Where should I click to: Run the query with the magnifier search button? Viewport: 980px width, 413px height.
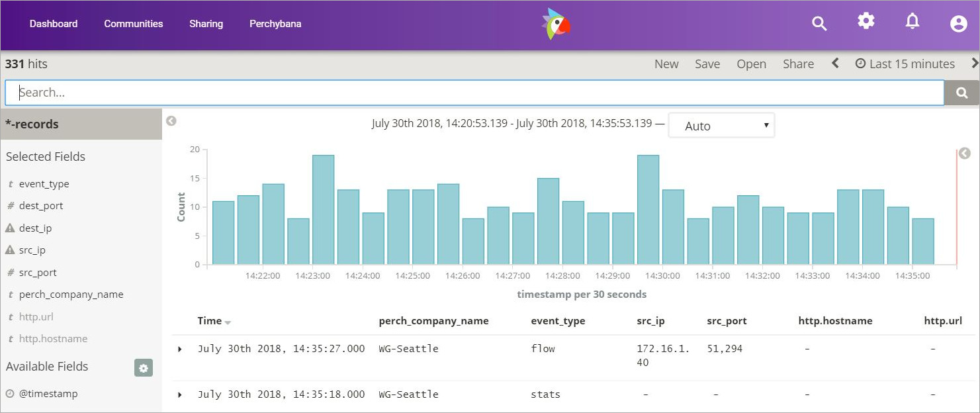pos(961,92)
